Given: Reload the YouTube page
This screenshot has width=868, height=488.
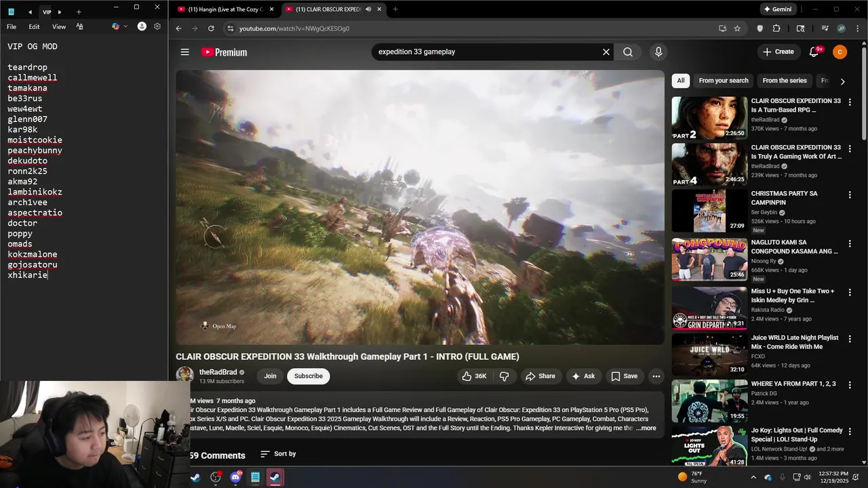Looking at the screenshot, I should pos(211,28).
